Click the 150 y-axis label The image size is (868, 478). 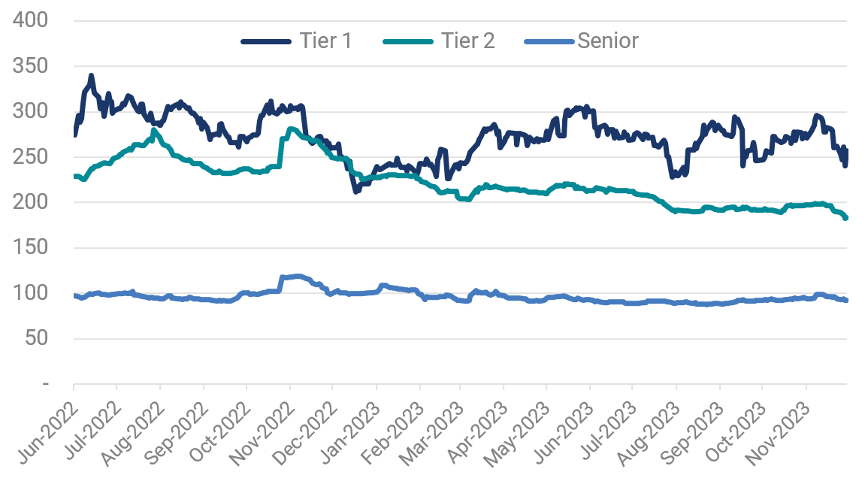(x=32, y=247)
